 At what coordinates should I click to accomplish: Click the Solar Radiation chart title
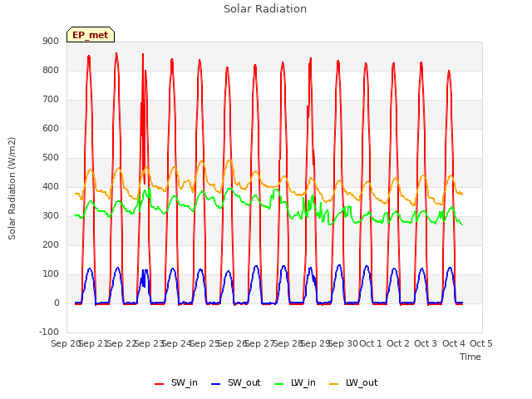pos(265,9)
